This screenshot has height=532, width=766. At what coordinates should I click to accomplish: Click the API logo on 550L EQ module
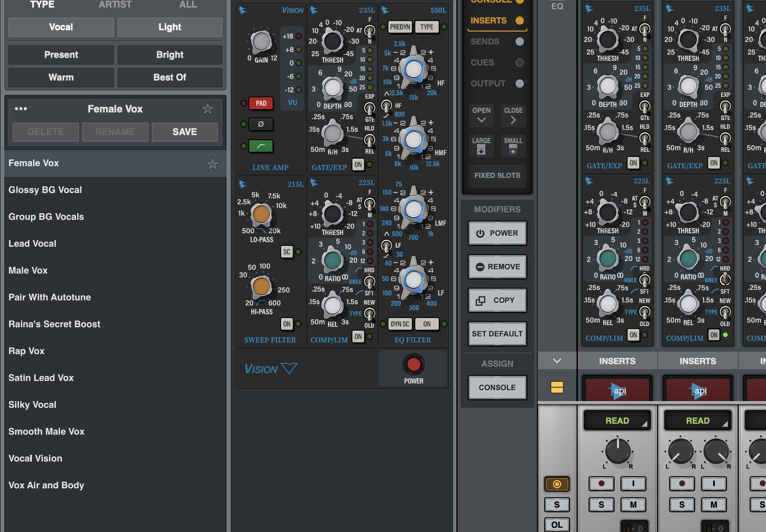pos(385,10)
